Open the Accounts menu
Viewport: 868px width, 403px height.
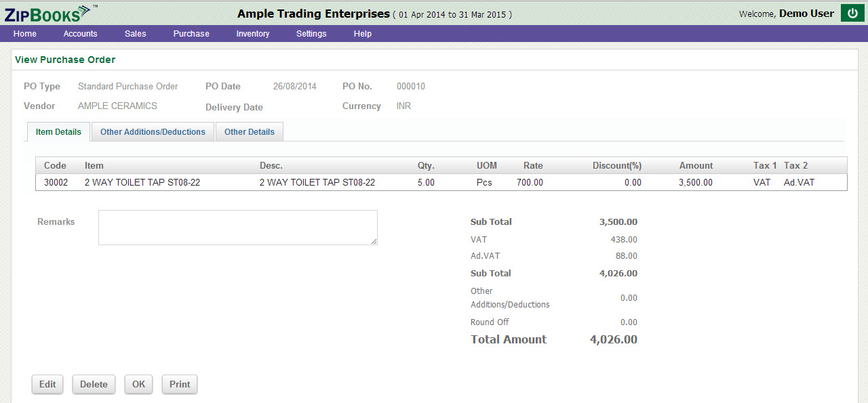[80, 34]
